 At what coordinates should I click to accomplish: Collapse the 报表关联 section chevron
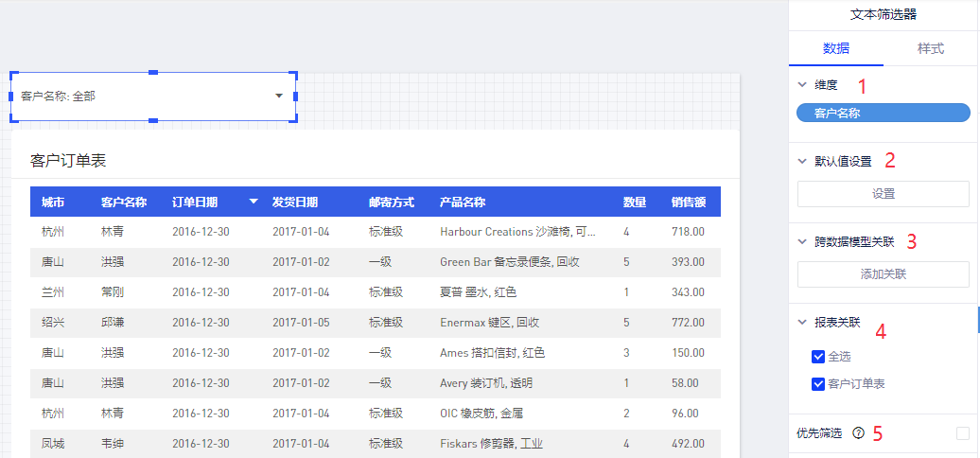click(x=802, y=323)
